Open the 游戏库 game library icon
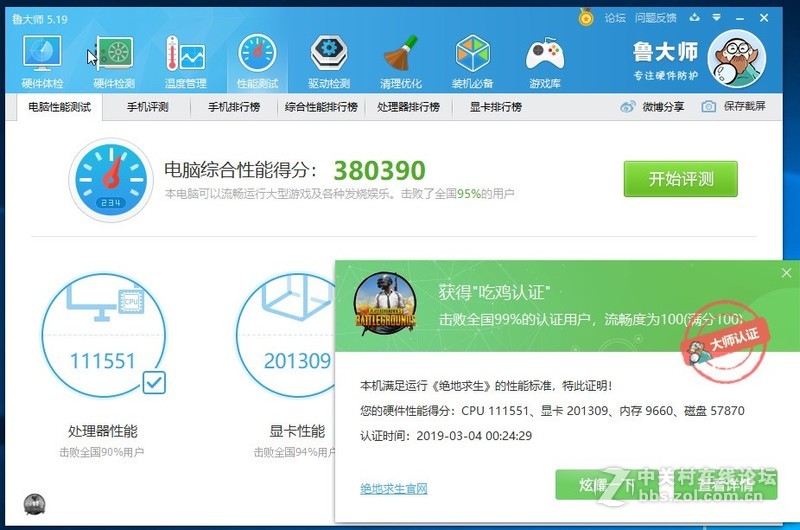This screenshot has height=530, width=800. coord(545,62)
